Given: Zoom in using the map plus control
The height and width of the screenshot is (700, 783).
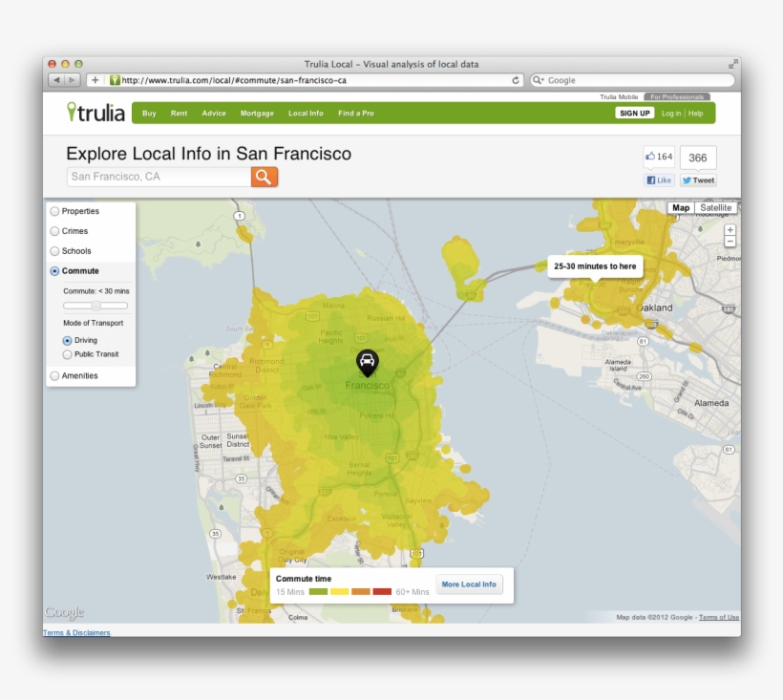Looking at the screenshot, I should click(730, 230).
